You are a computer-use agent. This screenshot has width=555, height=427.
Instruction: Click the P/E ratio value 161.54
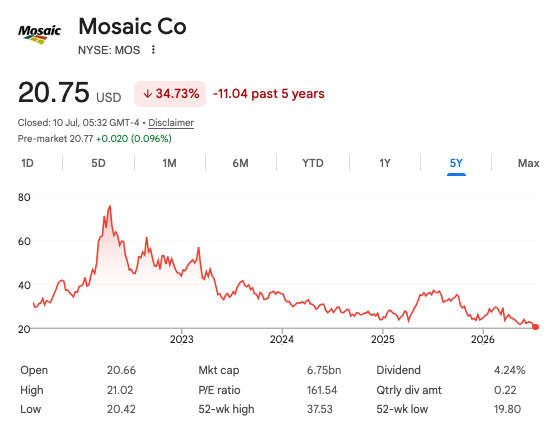pos(322,390)
